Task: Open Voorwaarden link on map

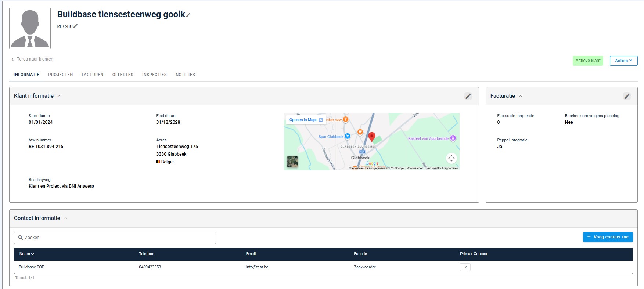Action: point(415,168)
